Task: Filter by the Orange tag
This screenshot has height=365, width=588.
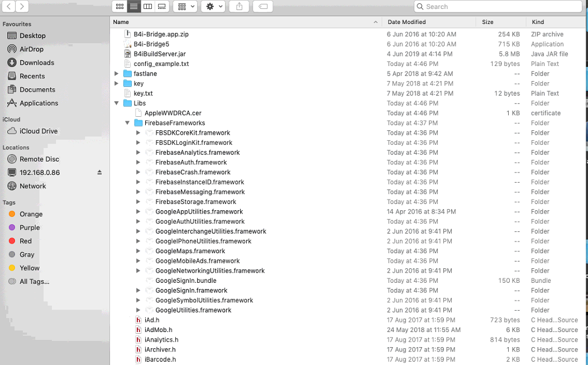Action: [31, 214]
